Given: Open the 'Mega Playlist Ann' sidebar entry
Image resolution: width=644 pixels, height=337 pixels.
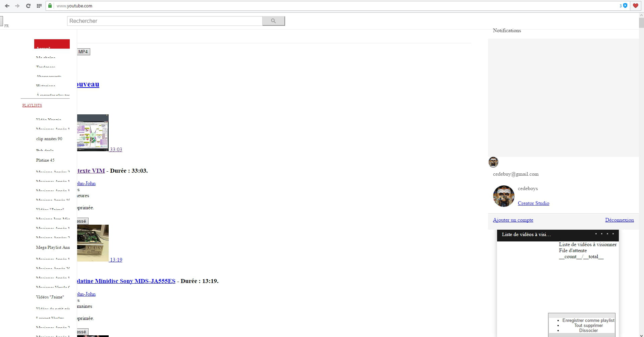Looking at the screenshot, I should pos(53,247).
